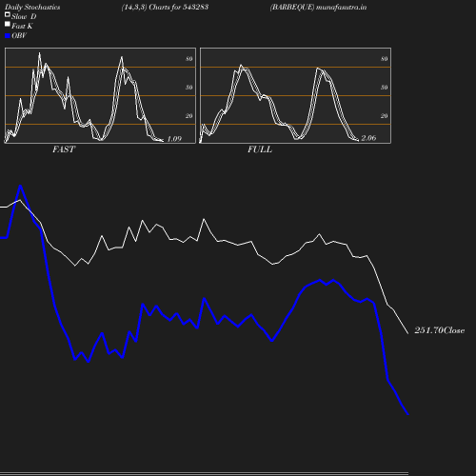
Task: Click the '(14,3,3) Charts for 543283' text
Action: point(165,7)
